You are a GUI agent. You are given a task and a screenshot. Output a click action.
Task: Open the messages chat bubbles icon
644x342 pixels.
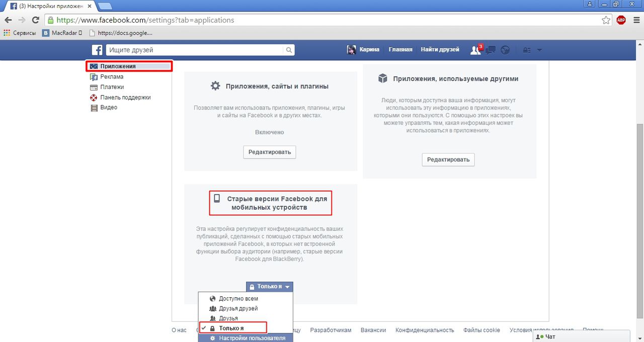pos(491,50)
